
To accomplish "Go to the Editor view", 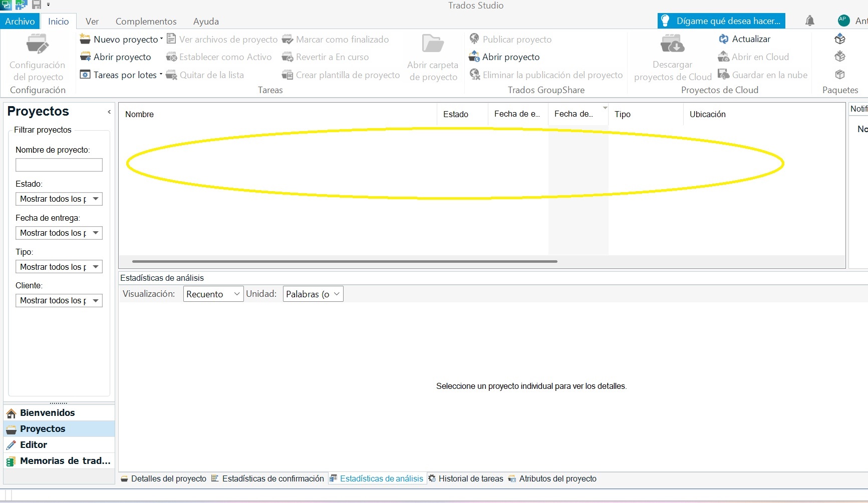I will (33, 445).
